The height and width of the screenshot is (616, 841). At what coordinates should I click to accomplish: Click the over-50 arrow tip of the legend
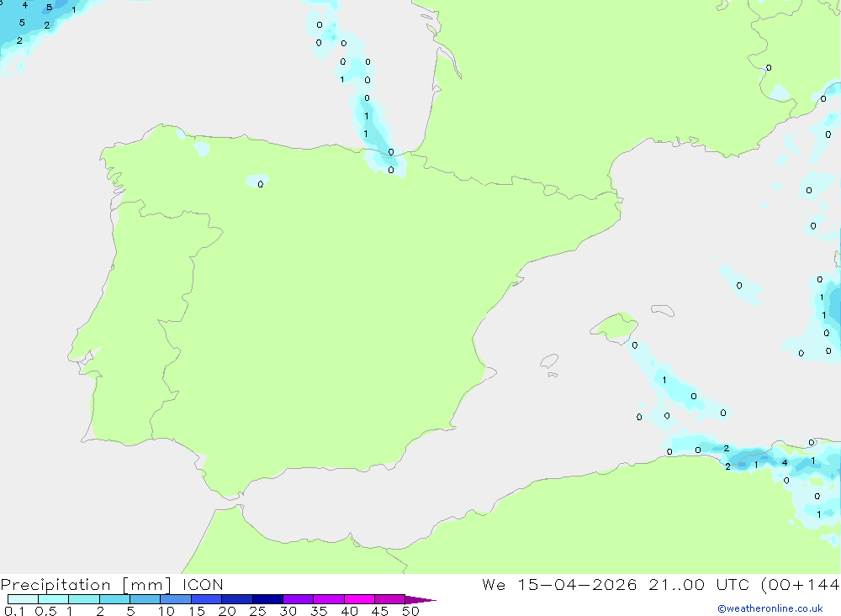click(420, 600)
